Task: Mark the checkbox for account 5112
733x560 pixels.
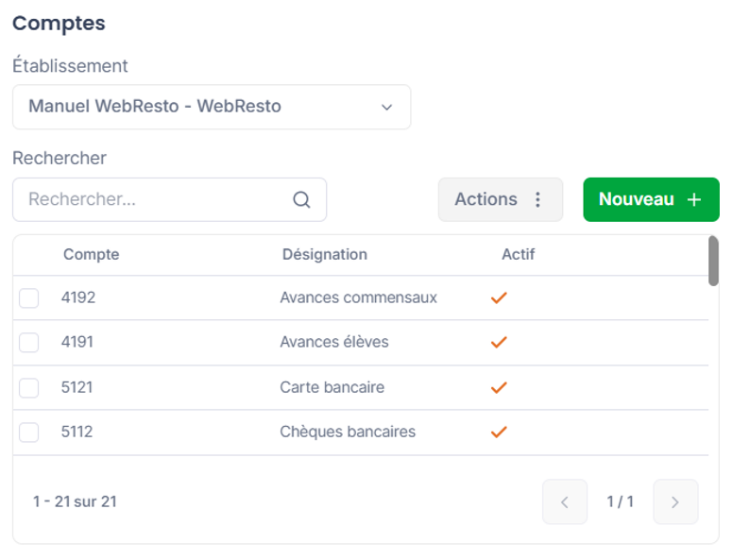Action: pyautogui.click(x=29, y=433)
